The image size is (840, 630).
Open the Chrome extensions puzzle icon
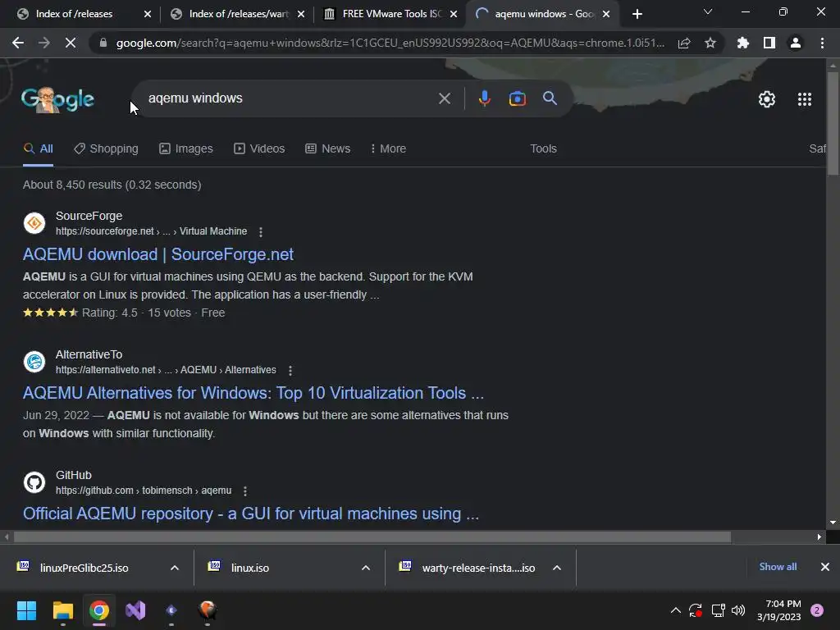743,43
